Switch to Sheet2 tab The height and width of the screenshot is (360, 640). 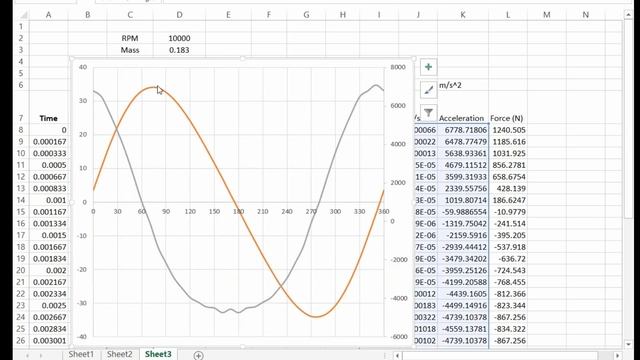point(120,354)
